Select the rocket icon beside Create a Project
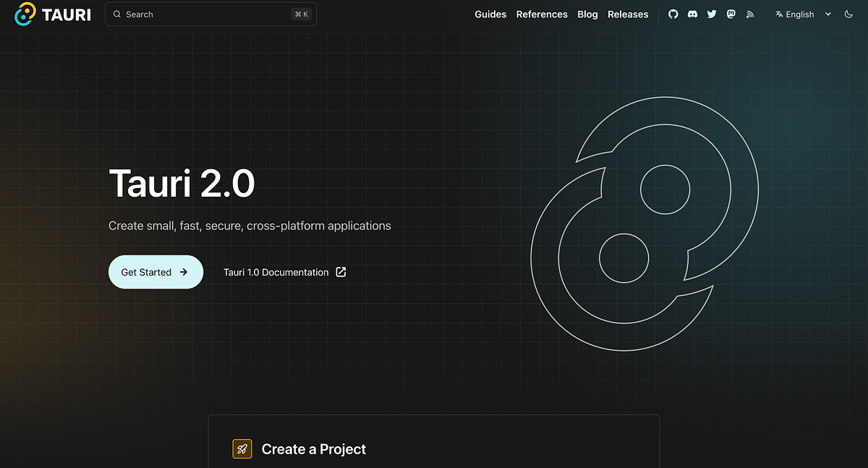This screenshot has width=868, height=468. 242,448
